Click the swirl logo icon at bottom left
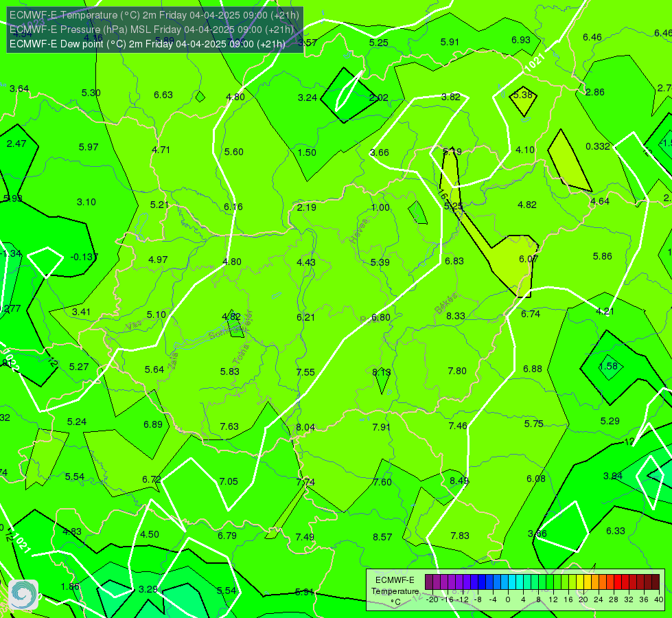 point(23,595)
